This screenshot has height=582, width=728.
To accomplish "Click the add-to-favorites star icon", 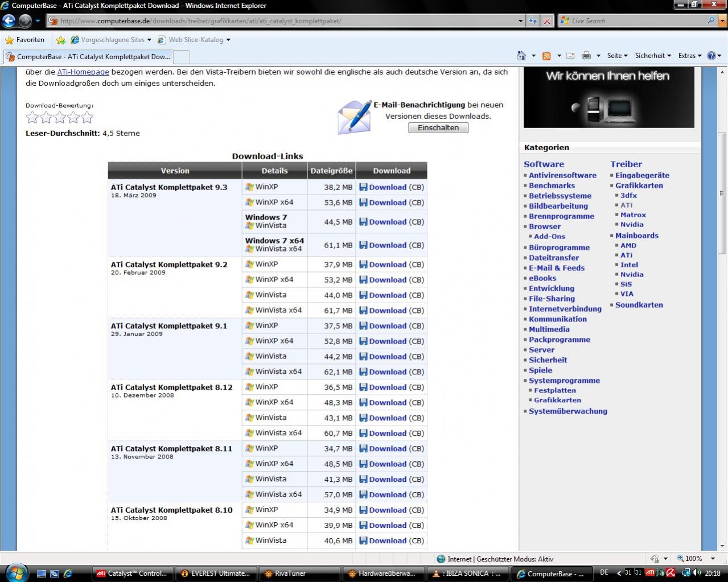I will (61, 40).
